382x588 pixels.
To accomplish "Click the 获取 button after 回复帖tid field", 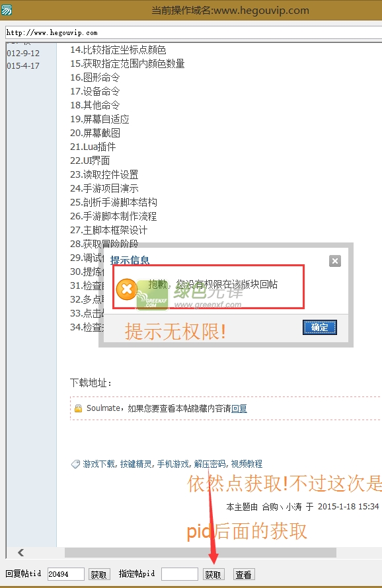I will (99, 574).
